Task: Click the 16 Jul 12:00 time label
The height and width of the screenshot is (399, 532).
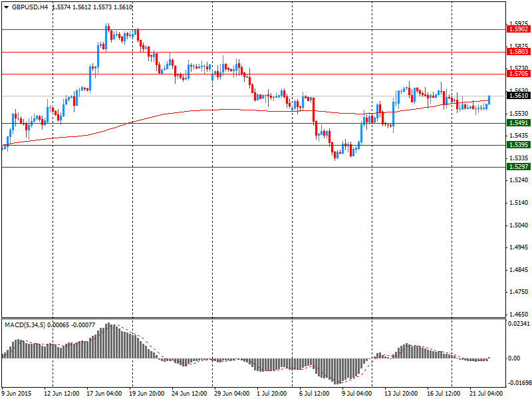Action: 444,394
